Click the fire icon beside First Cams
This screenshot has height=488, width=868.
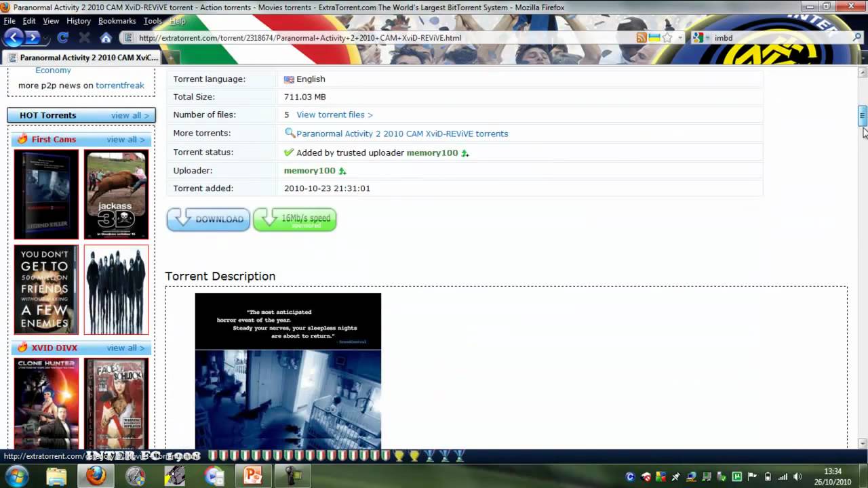pos(22,139)
